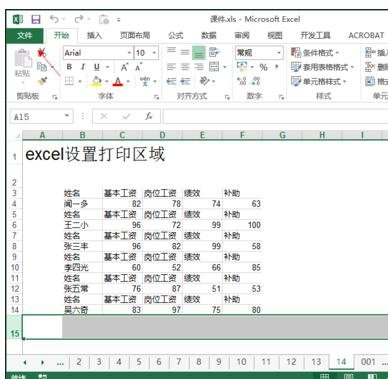Toggle Wrap Text
This screenshot has height=379, width=388.
point(214,52)
